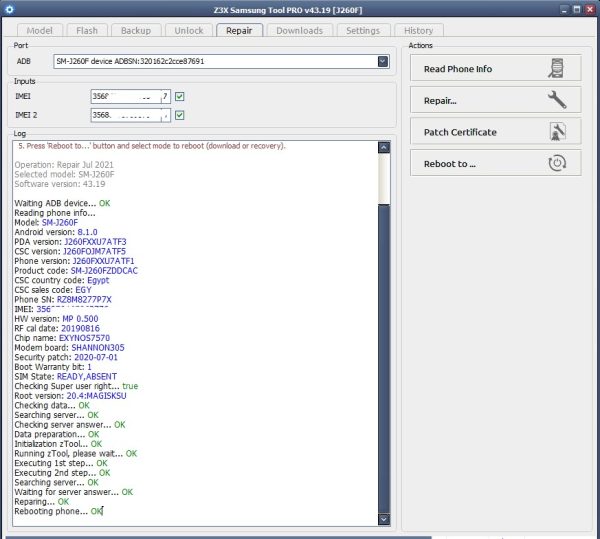The height and width of the screenshot is (539, 600).
Task: Click the Z3X gear icon in title bar
Action: [x=9, y=9]
